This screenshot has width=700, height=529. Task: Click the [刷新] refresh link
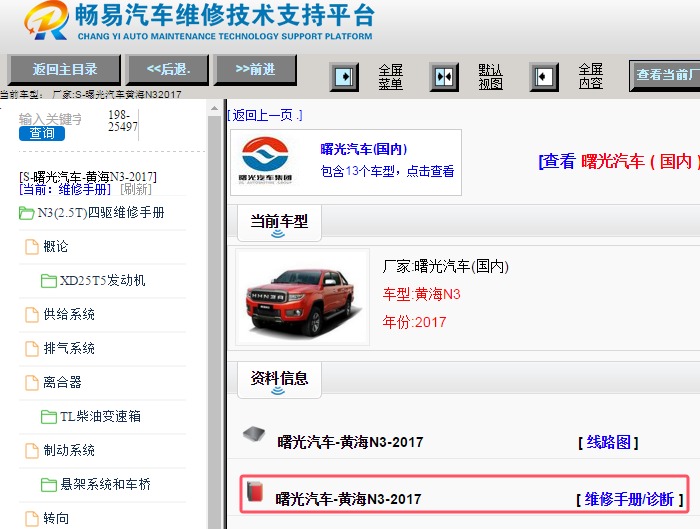[x=136, y=189]
